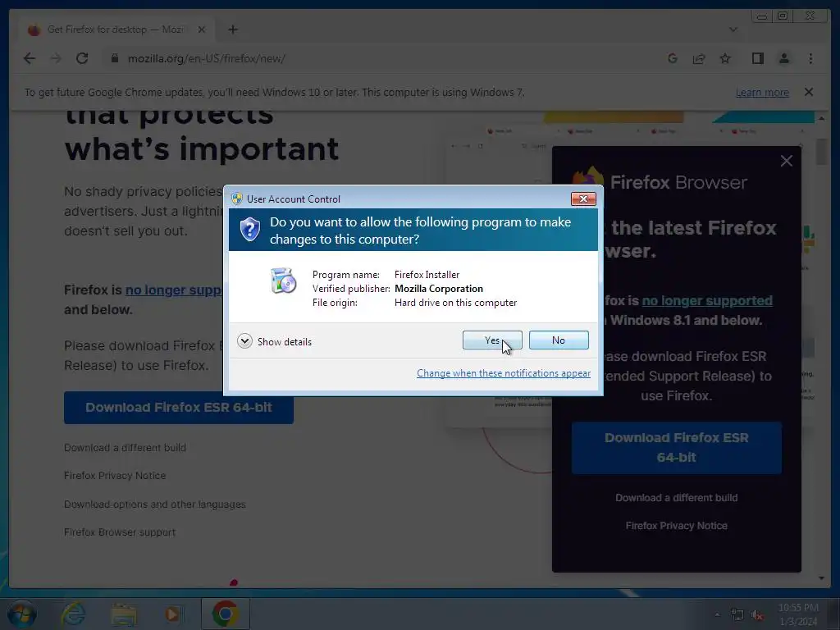Image resolution: width=840 pixels, height=630 pixels.
Task: Click the network tray icon
Action: click(x=737, y=615)
